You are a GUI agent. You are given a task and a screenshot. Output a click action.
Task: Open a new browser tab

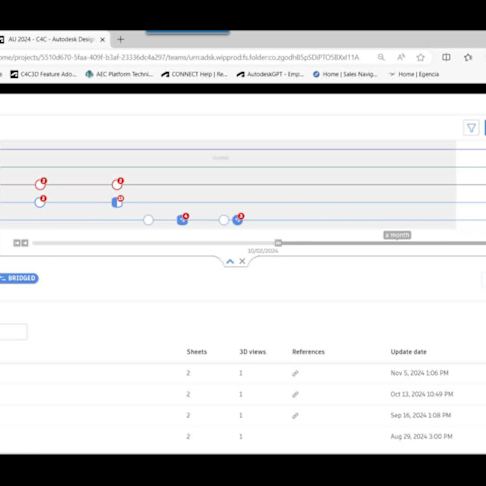pyautogui.click(x=121, y=40)
